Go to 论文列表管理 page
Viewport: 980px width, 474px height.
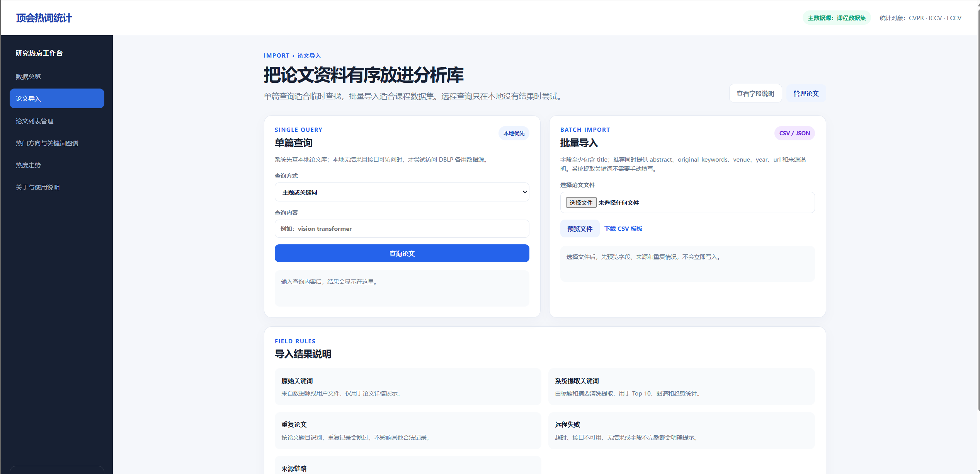(57, 121)
